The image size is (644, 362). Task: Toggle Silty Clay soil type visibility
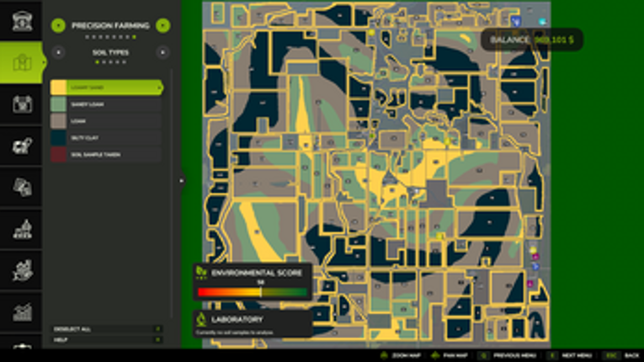coord(106,138)
